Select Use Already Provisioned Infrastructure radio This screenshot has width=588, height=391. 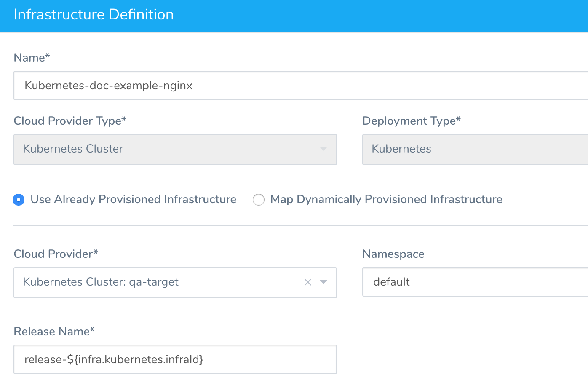(x=19, y=199)
